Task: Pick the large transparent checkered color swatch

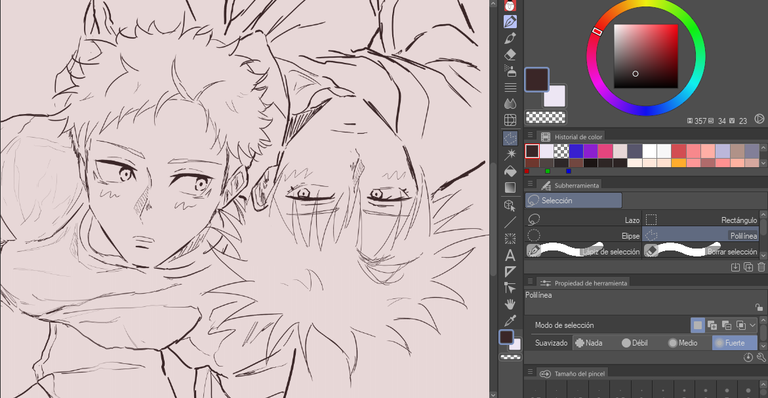Action: (545, 117)
